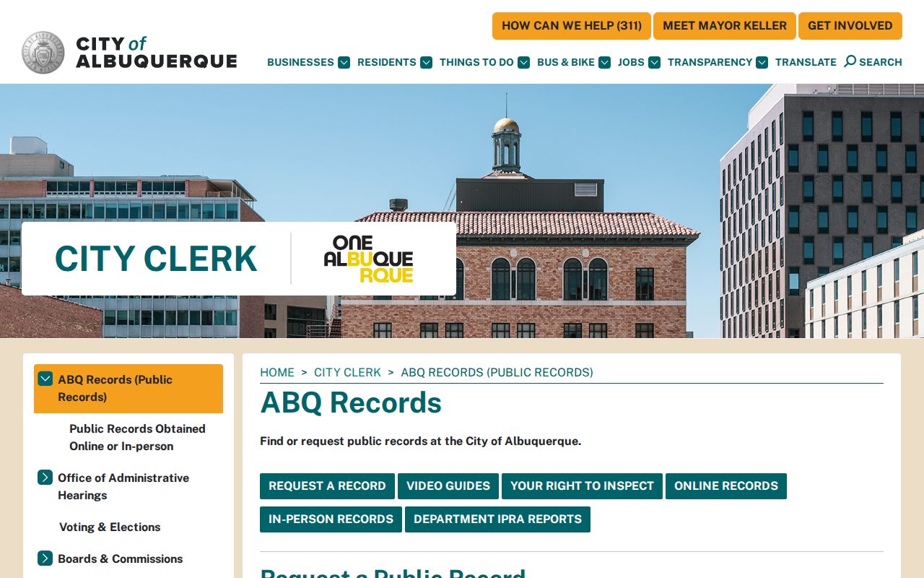Click the City Clerk banner heading
This screenshot has width=924, height=578.
point(156,259)
